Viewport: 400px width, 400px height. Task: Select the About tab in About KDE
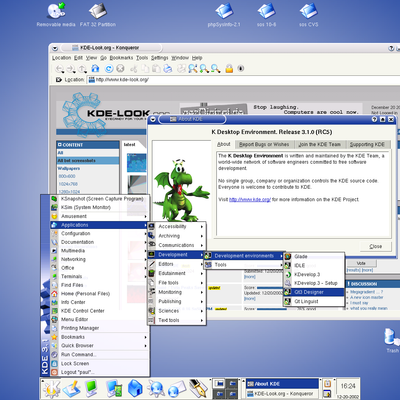(224, 144)
